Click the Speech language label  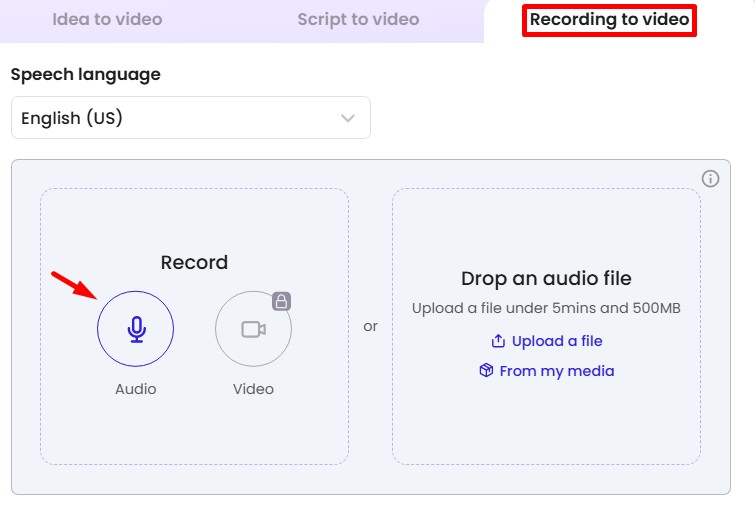tap(85, 74)
